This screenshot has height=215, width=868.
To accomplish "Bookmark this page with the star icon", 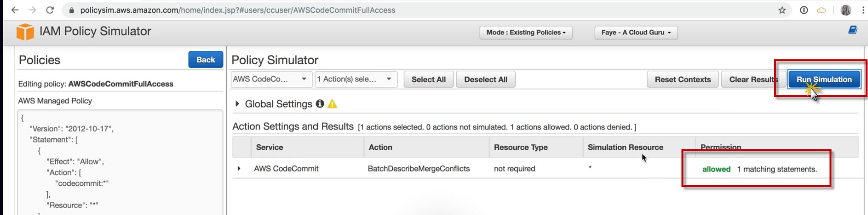I will click(782, 10).
